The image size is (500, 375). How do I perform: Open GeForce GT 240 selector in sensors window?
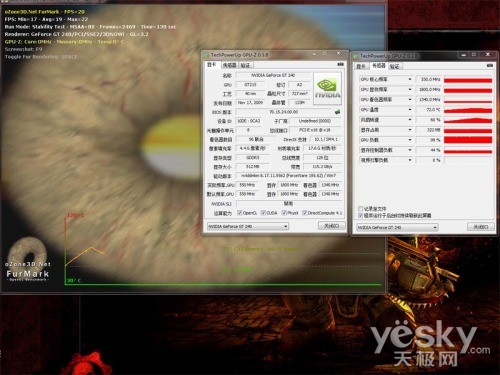pos(397,227)
